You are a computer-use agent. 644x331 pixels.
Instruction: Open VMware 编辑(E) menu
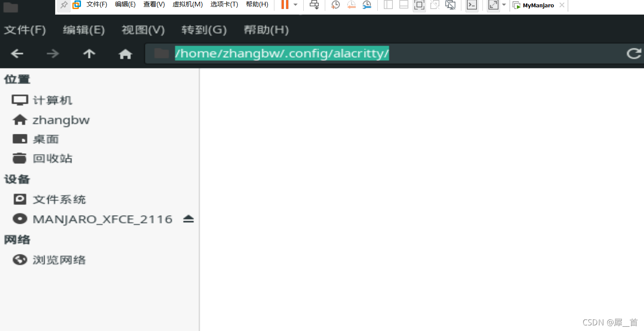(x=125, y=4)
